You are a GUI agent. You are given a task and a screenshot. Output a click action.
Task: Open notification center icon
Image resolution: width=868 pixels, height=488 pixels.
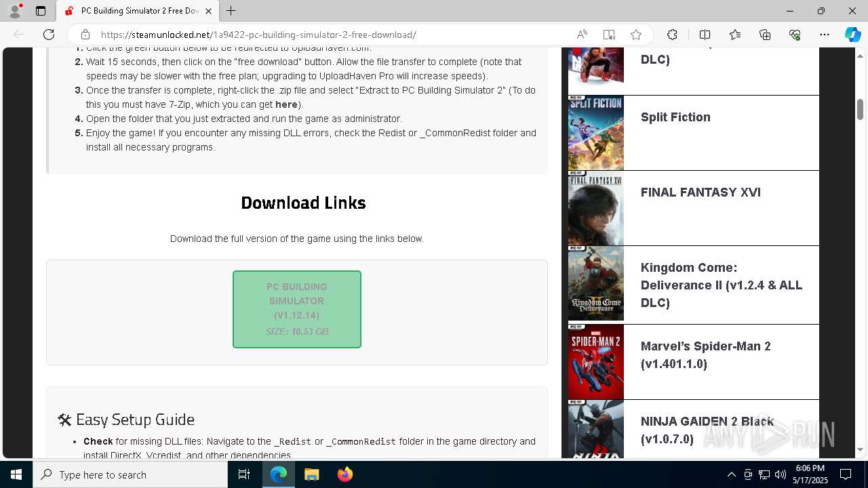coord(846,474)
